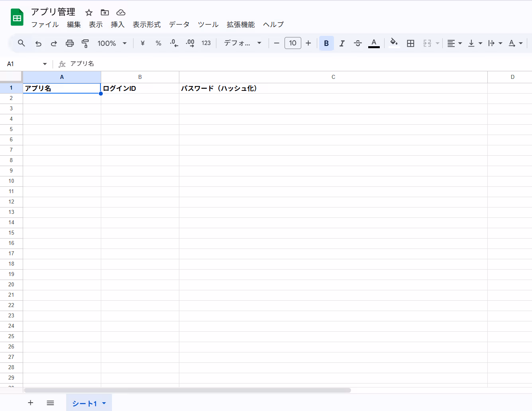532x411 pixels.
Task: Open horizontal align dropdown
Action: 454,43
